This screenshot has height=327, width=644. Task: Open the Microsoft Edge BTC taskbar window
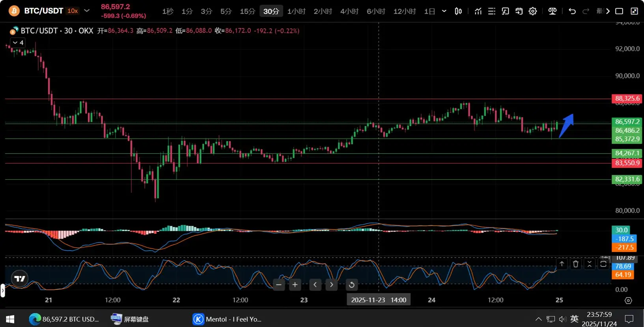click(x=65, y=319)
